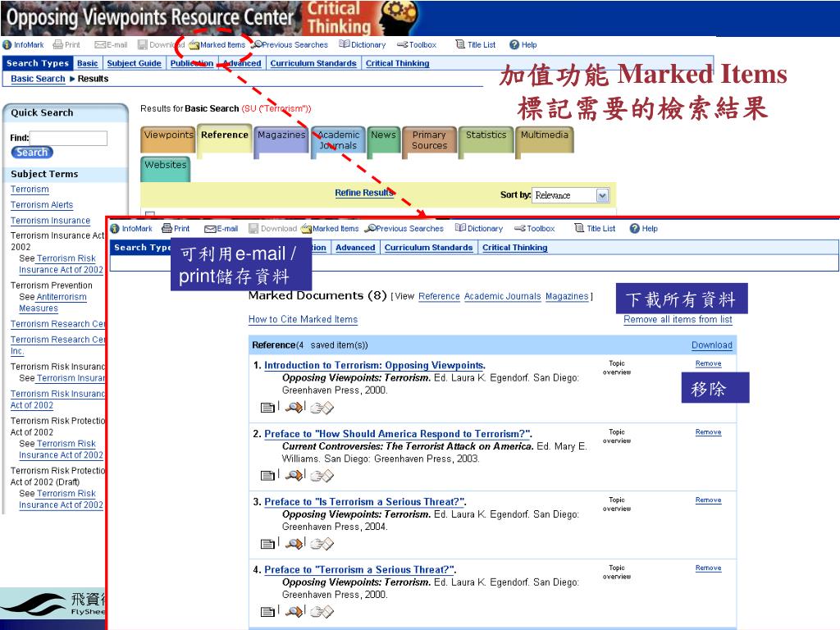Open Marked Items from the results page toolbar

click(x=217, y=45)
